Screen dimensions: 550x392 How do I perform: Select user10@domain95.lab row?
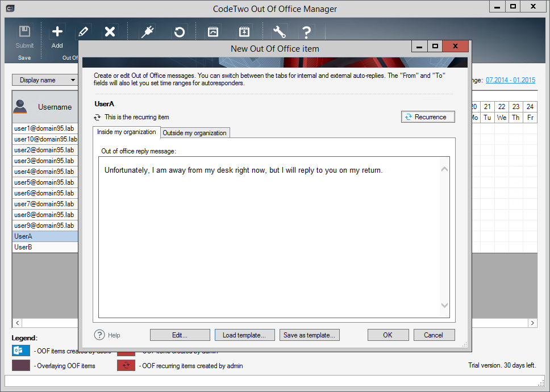pos(45,139)
